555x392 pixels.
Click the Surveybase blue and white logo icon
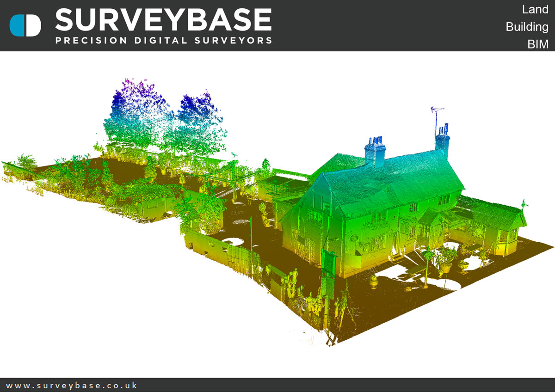[x=25, y=25]
